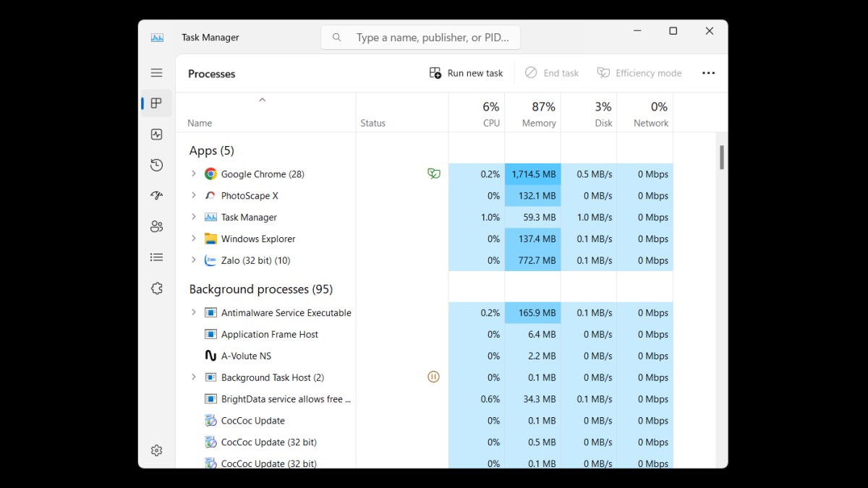Select the Processes sidebar icon
Viewport: 868px width, 488px height.
pyautogui.click(x=156, y=103)
